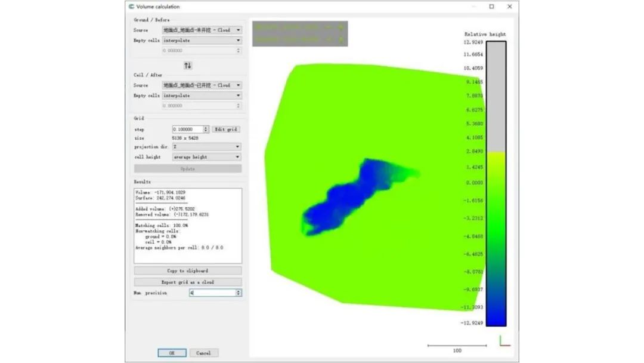Open the Ground / Before Source dropdown
The height and width of the screenshot is (363, 644).
tap(202, 30)
